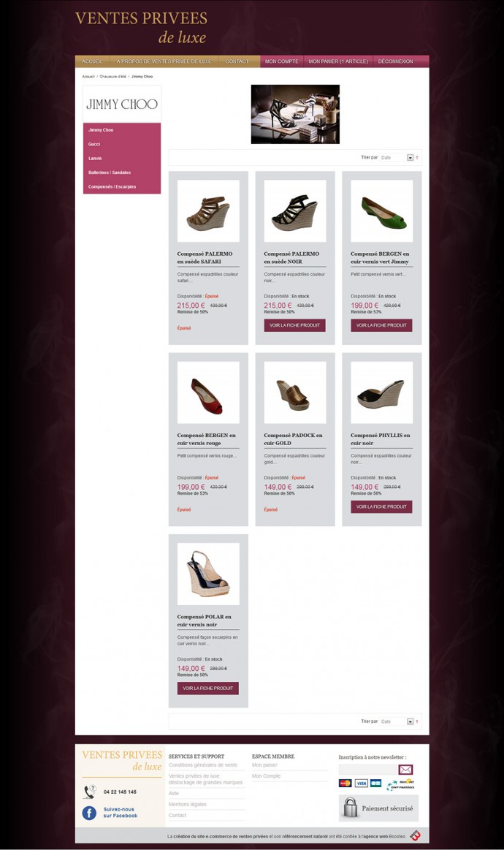This screenshot has height=850, width=504.
Task: Open the Mon Compte menu item
Action: (282, 61)
